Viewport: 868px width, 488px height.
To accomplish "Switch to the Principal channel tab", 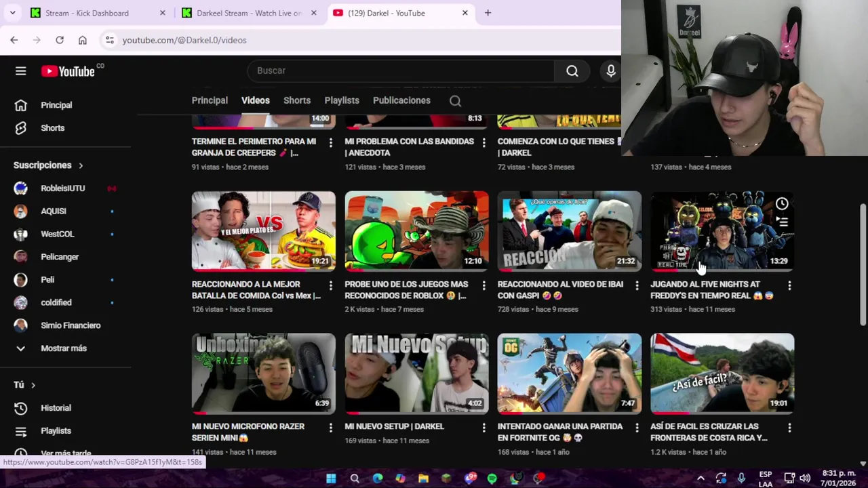I will pyautogui.click(x=210, y=100).
